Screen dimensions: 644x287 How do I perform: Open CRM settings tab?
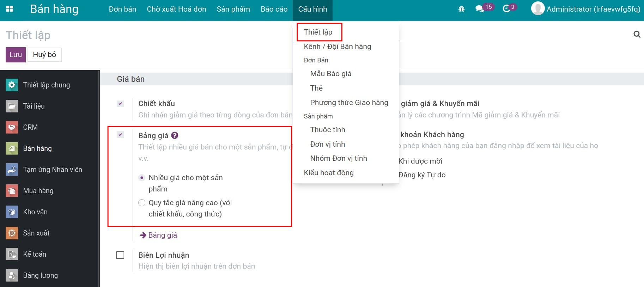(x=49, y=127)
